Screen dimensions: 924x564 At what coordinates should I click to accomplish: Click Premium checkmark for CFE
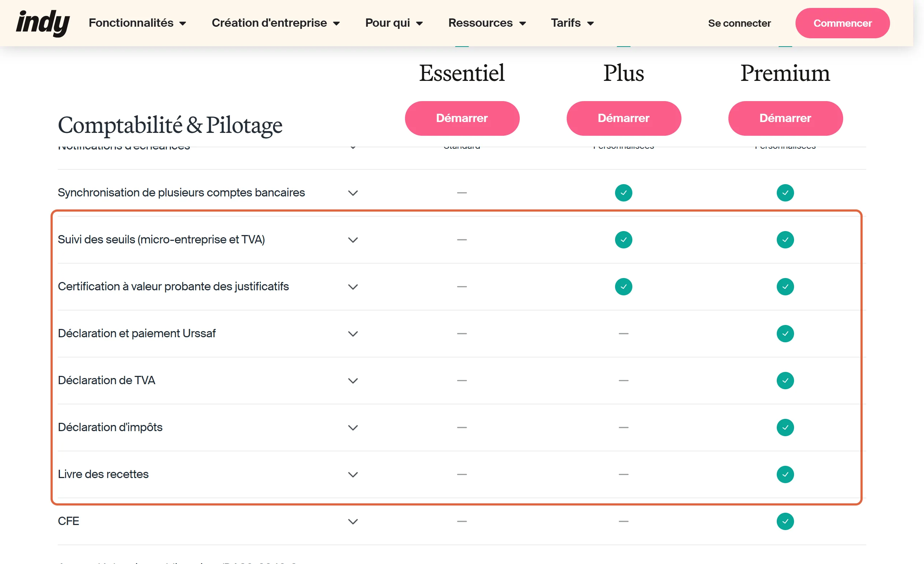click(785, 521)
